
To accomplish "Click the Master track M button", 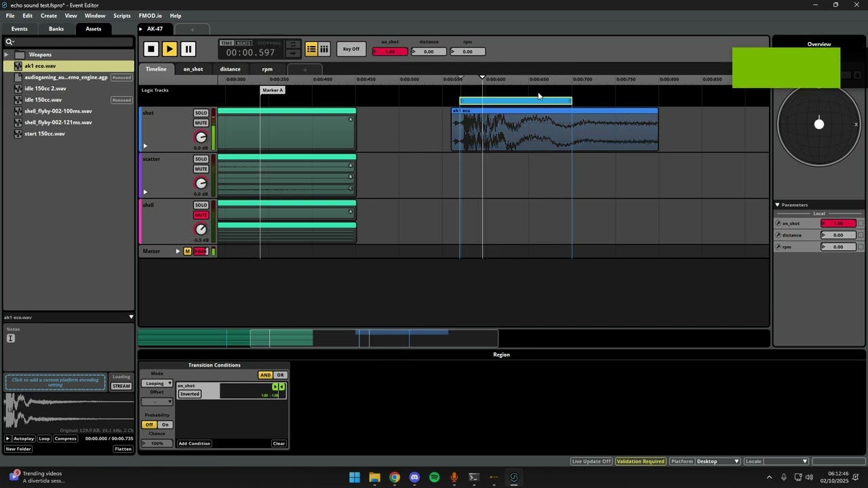I will click(x=188, y=251).
